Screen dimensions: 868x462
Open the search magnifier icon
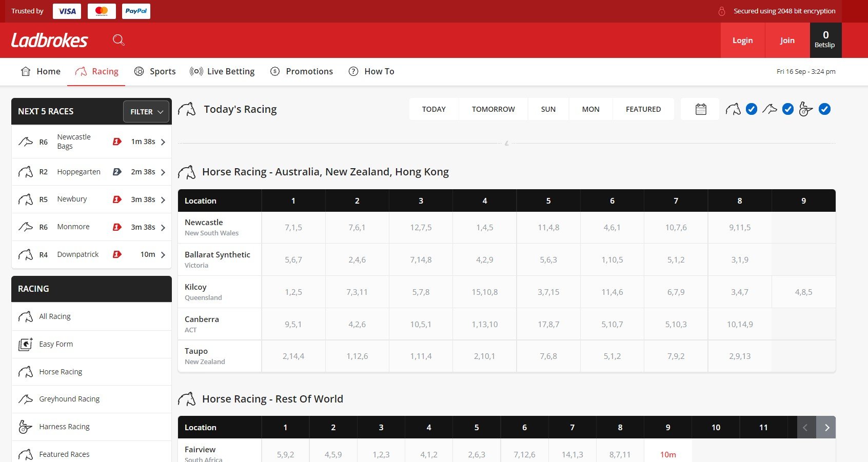119,40
